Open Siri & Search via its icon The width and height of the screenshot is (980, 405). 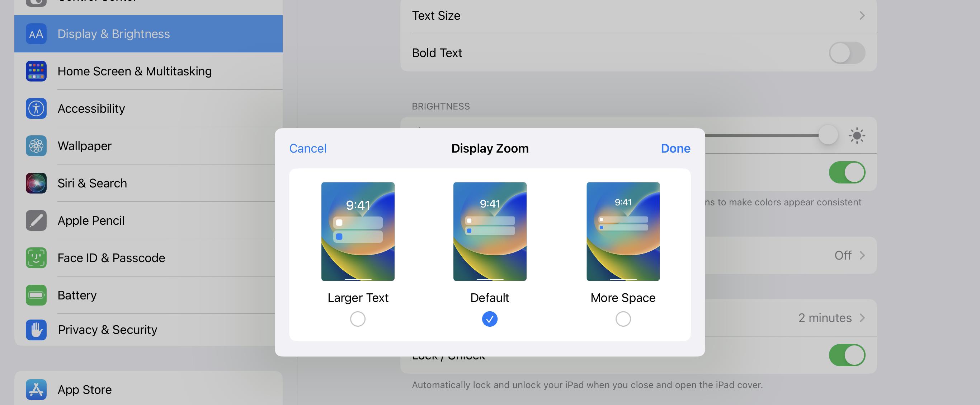point(36,183)
